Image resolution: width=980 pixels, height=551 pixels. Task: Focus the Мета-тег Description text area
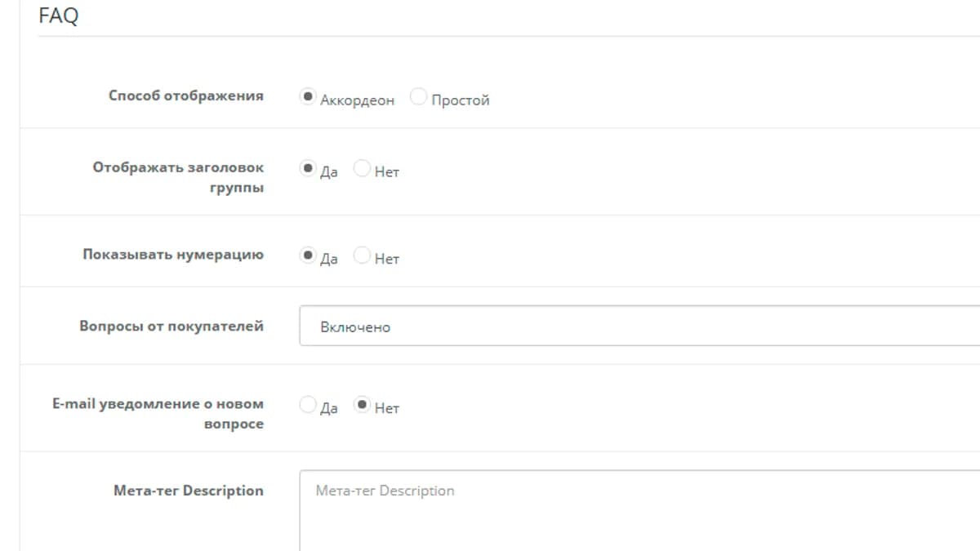[639, 510]
